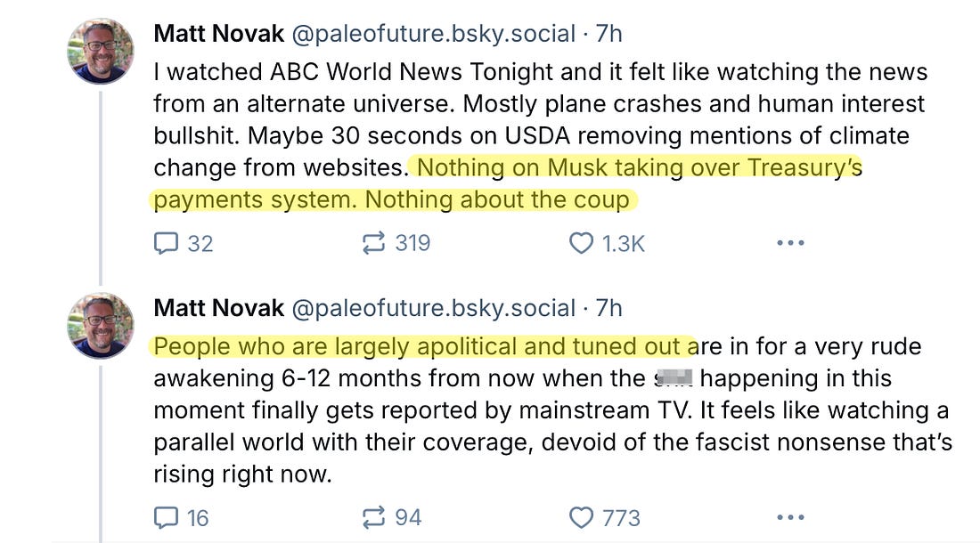Click Matt Novak avatar on second post
Viewport: 980px width, 543px height.
coord(102,325)
